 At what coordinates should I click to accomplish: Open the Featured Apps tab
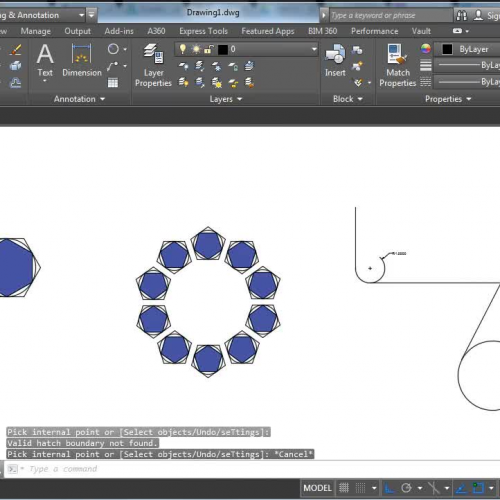pos(268,31)
